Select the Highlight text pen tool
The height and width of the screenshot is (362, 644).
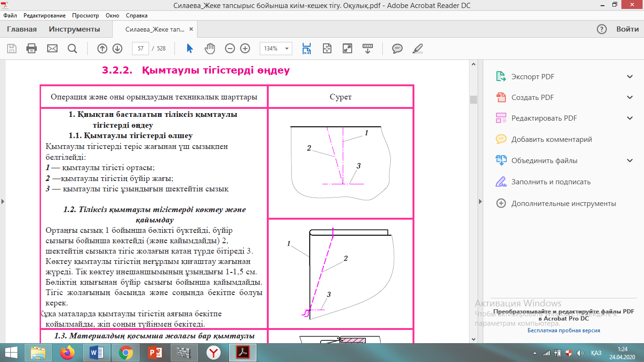click(417, 49)
